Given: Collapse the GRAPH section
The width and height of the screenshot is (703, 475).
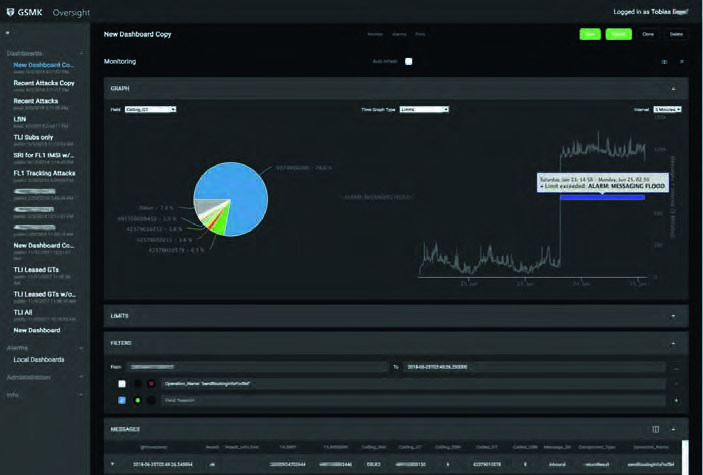Looking at the screenshot, I should 673,89.
